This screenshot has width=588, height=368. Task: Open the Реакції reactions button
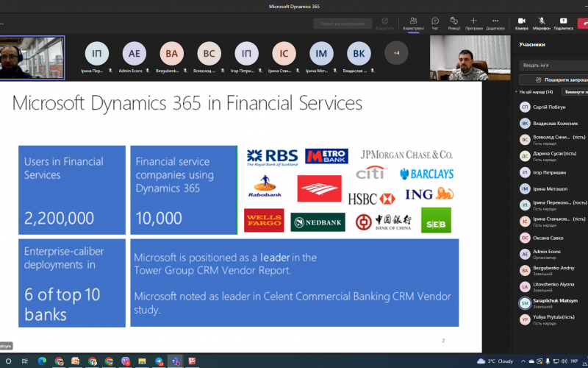pos(453,24)
